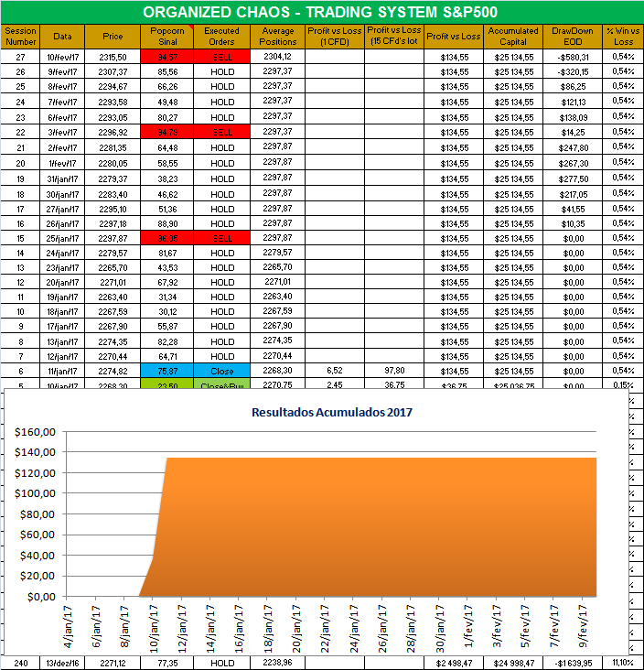Select the '0,15%' win ratio cell
644x670 pixels.
tap(623, 384)
